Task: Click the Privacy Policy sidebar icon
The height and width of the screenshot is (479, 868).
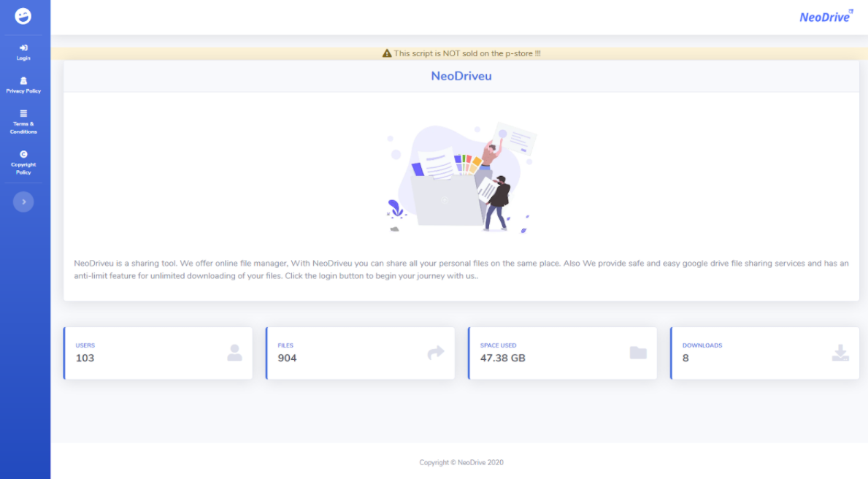Action: click(23, 80)
